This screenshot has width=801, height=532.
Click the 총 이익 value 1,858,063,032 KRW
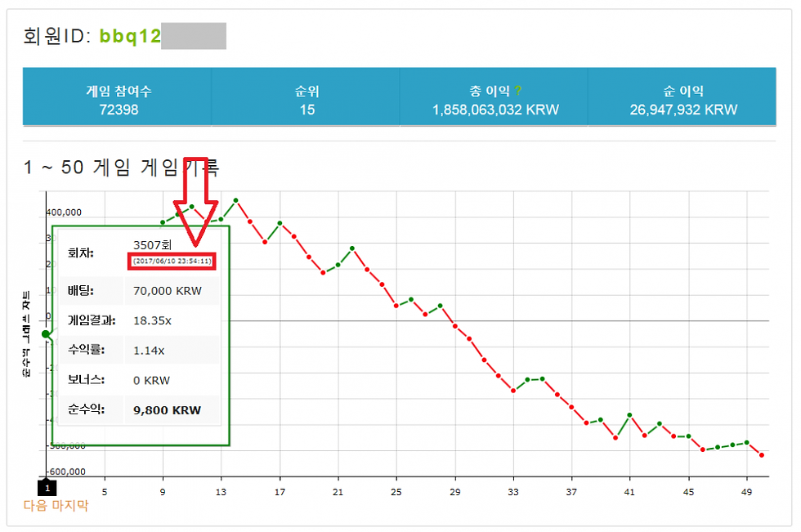[495, 110]
